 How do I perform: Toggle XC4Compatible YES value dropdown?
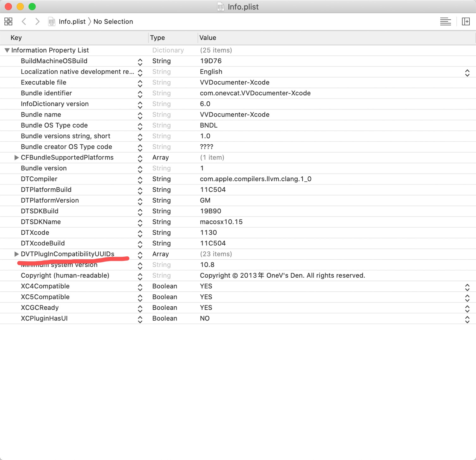[x=467, y=287]
